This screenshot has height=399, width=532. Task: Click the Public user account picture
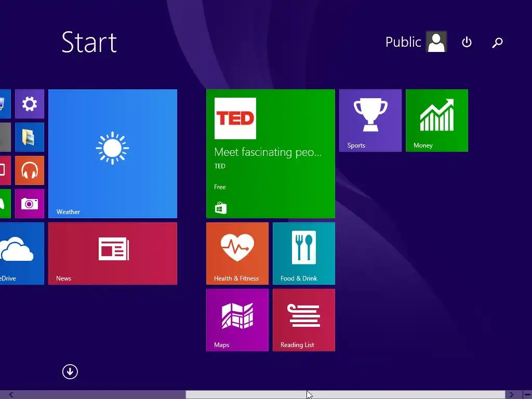(x=436, y=42)
